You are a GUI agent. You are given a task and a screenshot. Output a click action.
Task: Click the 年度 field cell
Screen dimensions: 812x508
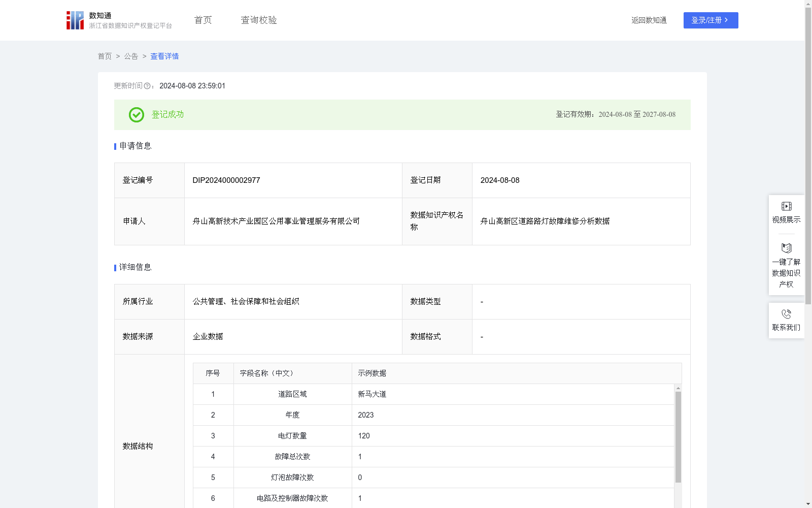click(293, 415)
